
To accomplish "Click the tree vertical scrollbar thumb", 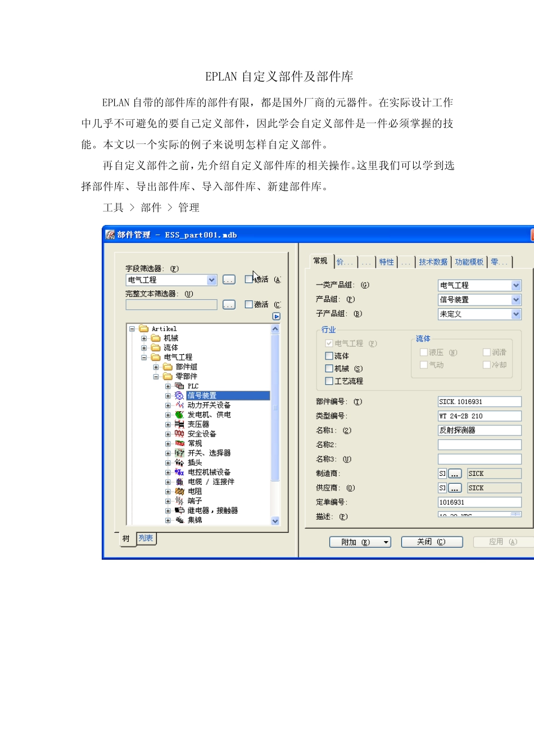I will [275, 407].
